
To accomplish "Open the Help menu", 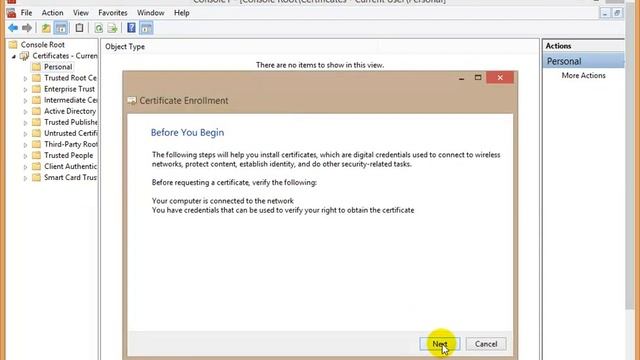I will 182,13.
